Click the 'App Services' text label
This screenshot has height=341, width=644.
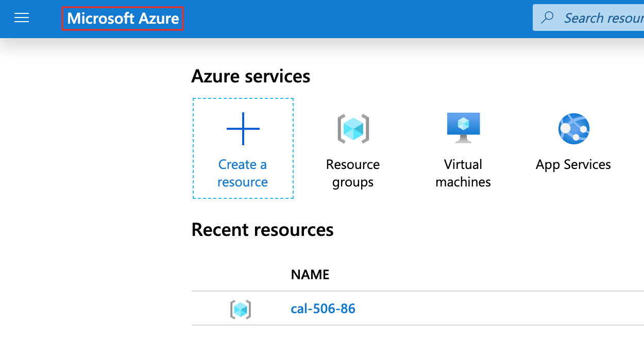pos(573,165)
